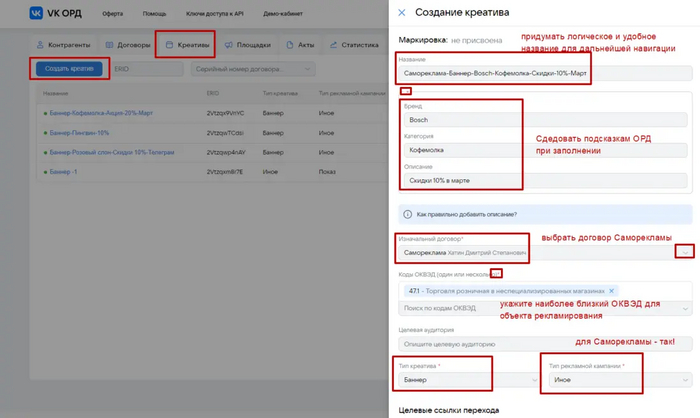Screen dimensions: 700x418
Task: Open the Изначальный договор dropdown
Action: point(545,253)
